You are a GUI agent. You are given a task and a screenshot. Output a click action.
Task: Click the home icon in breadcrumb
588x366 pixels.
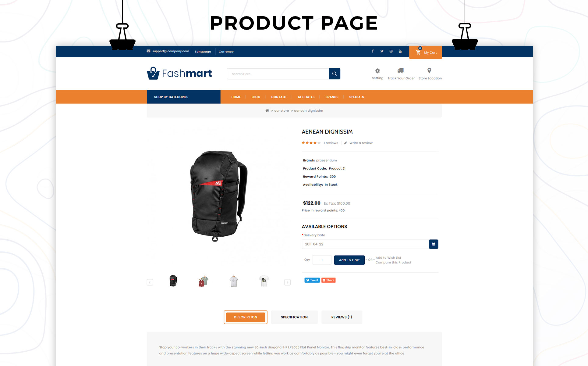(267, 110)
